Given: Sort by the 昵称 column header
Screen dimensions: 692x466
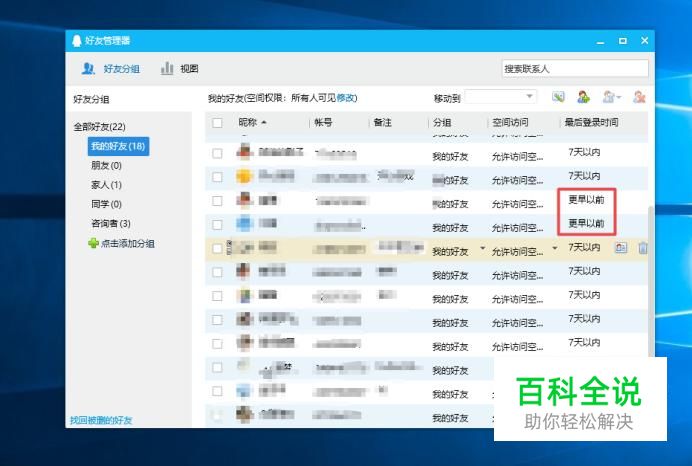Looking at the screenshot, I should click(252, 122).
